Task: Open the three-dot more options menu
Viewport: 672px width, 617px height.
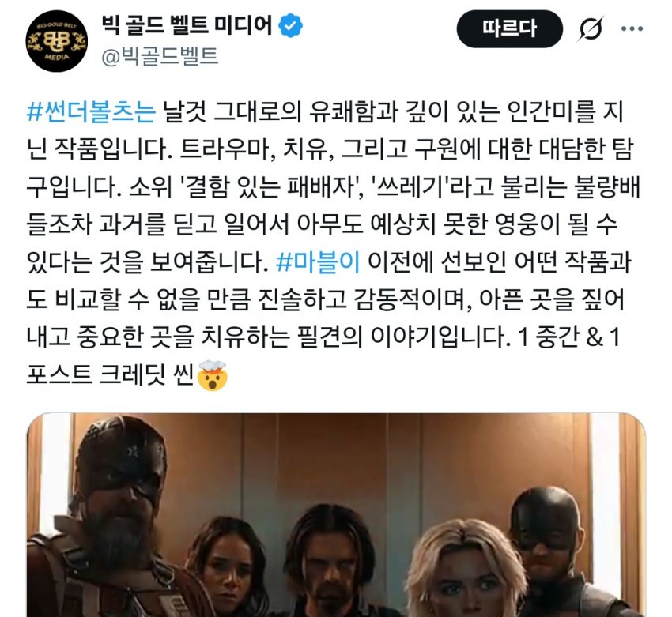Action: click(x=632, y=28)
